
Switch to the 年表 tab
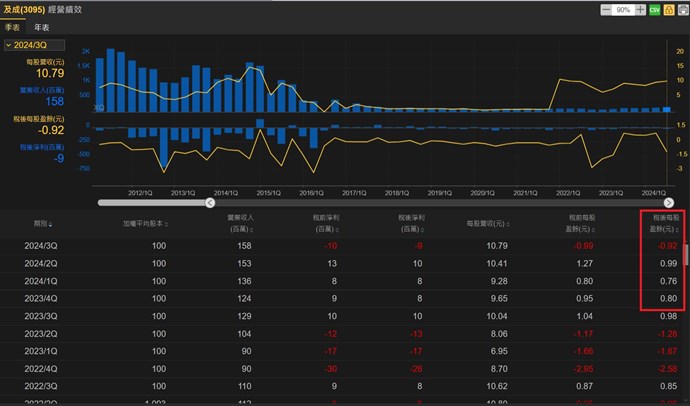point(41,28)
